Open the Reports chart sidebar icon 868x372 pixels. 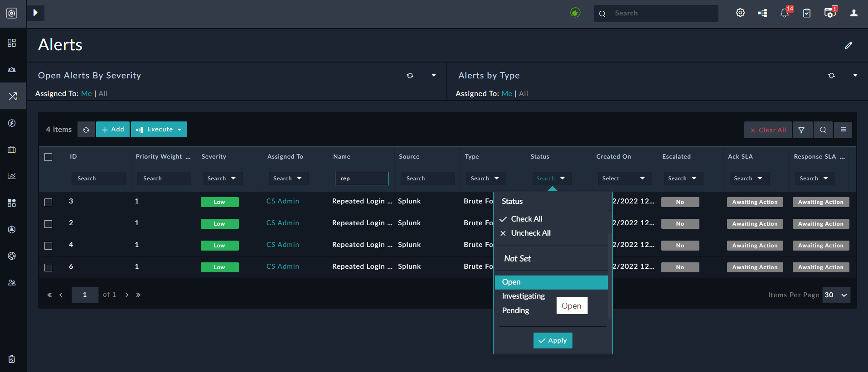coord(12,176)
